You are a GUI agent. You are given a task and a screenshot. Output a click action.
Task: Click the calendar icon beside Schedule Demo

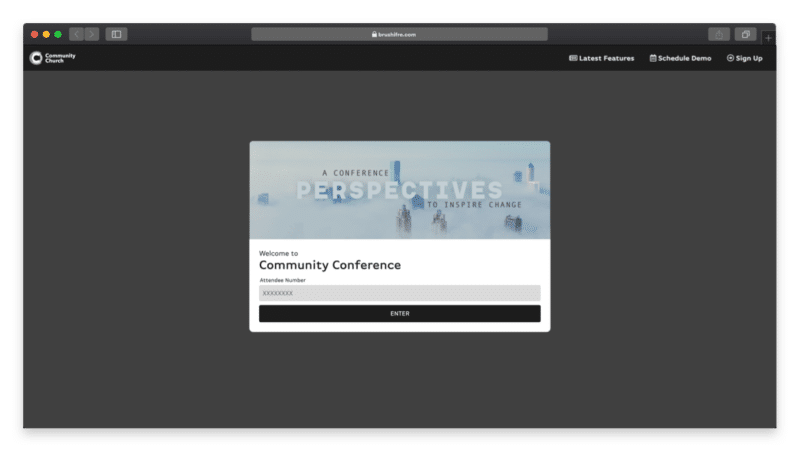(653, 58)
